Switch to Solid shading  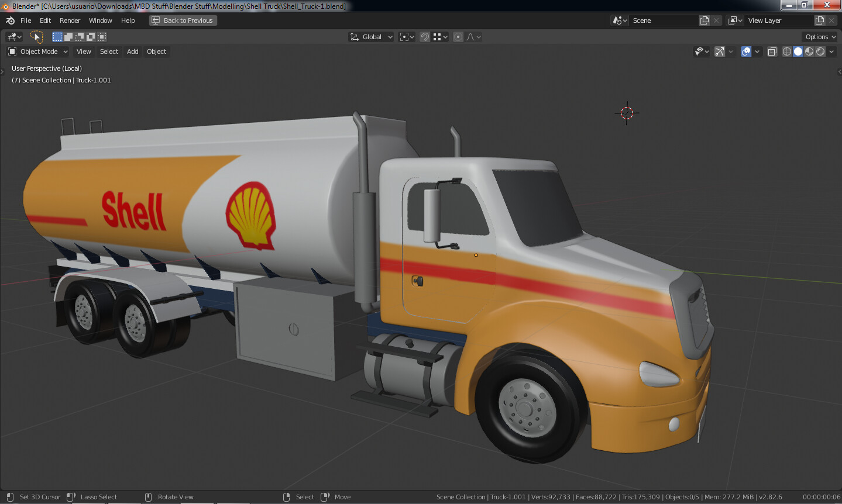798,51
